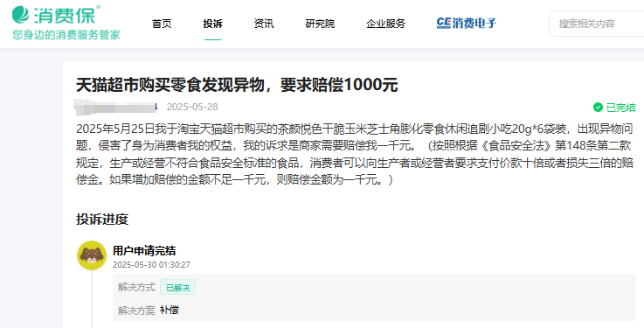Switch to the 投诉 tab
This screenshot has height=328, width=644.
[x=212, y=24]
